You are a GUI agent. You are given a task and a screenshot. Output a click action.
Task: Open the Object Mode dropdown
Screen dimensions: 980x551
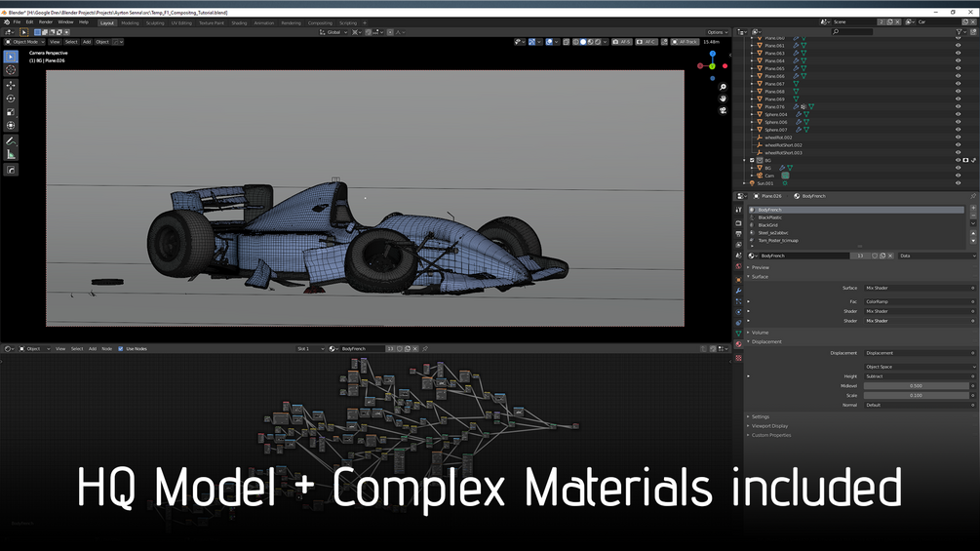[x=25, y=42]
